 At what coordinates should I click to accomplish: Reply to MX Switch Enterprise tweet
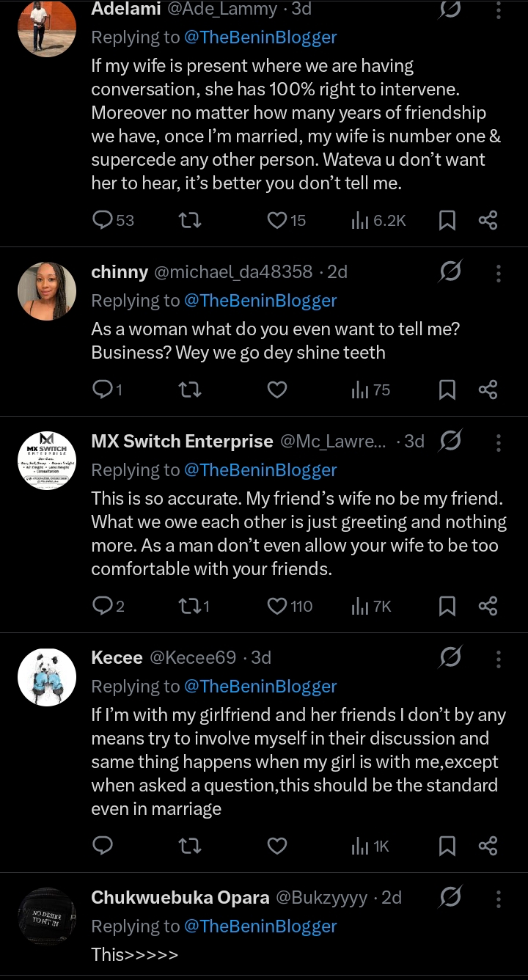click(103, 606)
